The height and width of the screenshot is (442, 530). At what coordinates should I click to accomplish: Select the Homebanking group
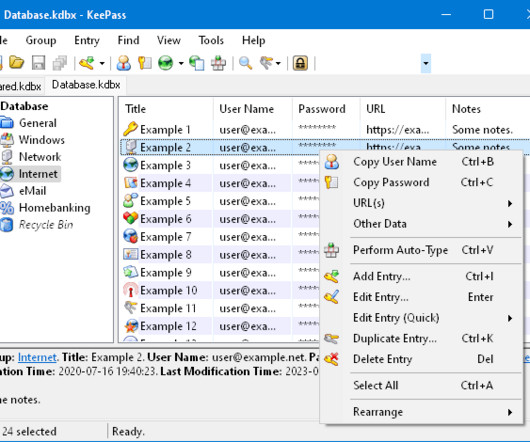54,208
